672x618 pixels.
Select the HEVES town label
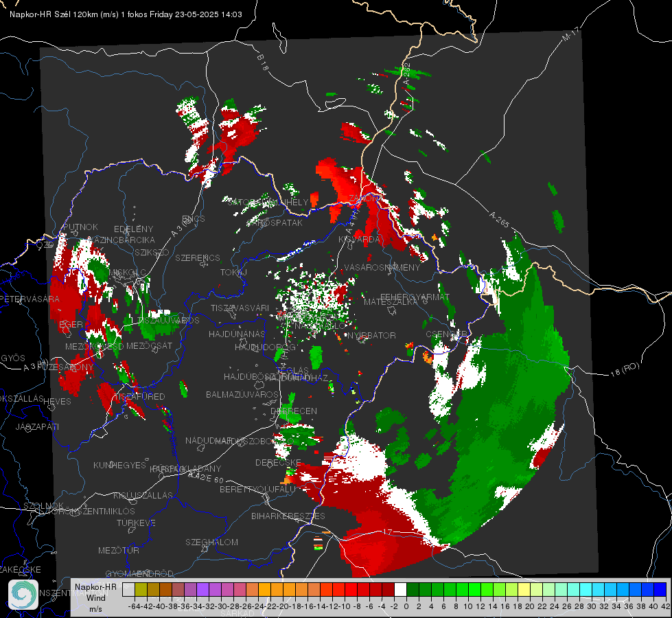(x=58, y=402)
